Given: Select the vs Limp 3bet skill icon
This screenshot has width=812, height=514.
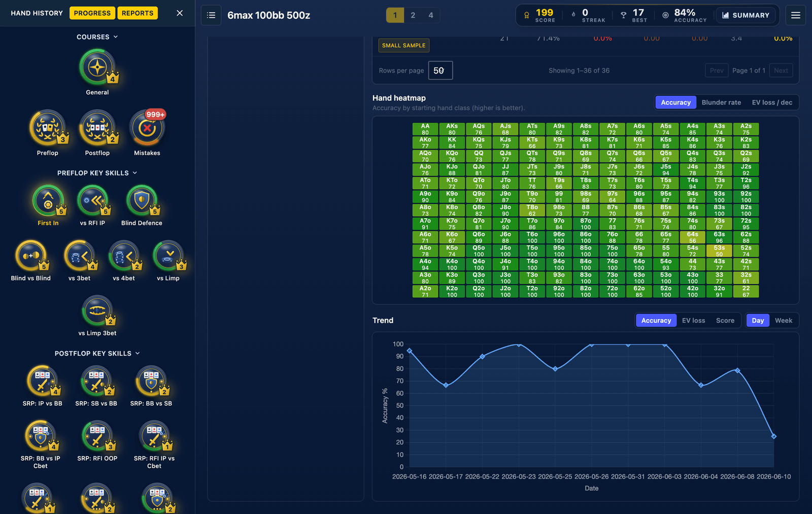Looking at the screenshot, I should [x=97, y=311].
